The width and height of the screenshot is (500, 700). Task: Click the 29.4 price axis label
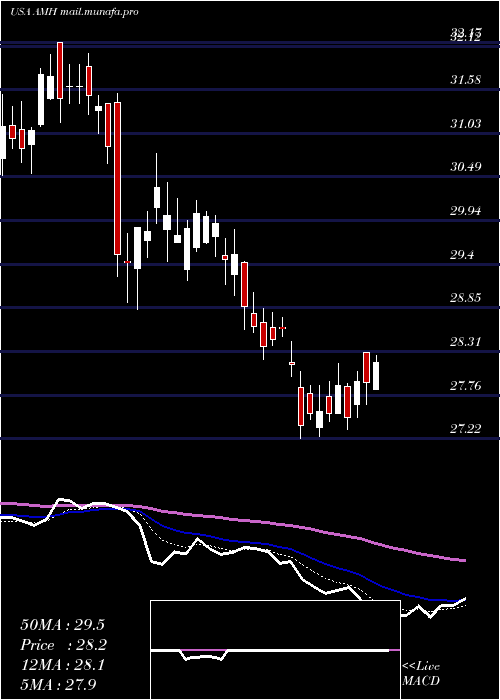pyautogui.click(x=462, y=254)
